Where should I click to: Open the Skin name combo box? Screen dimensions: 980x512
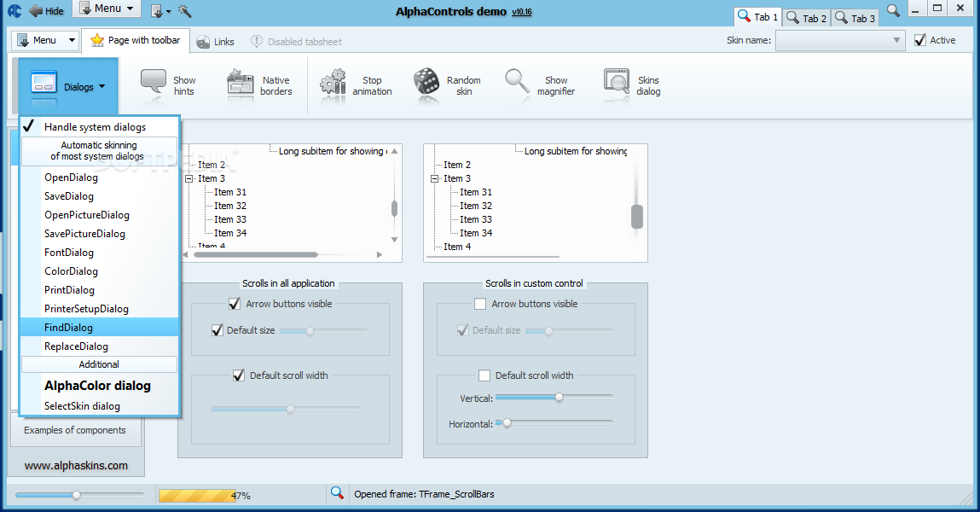coord(840,41)
